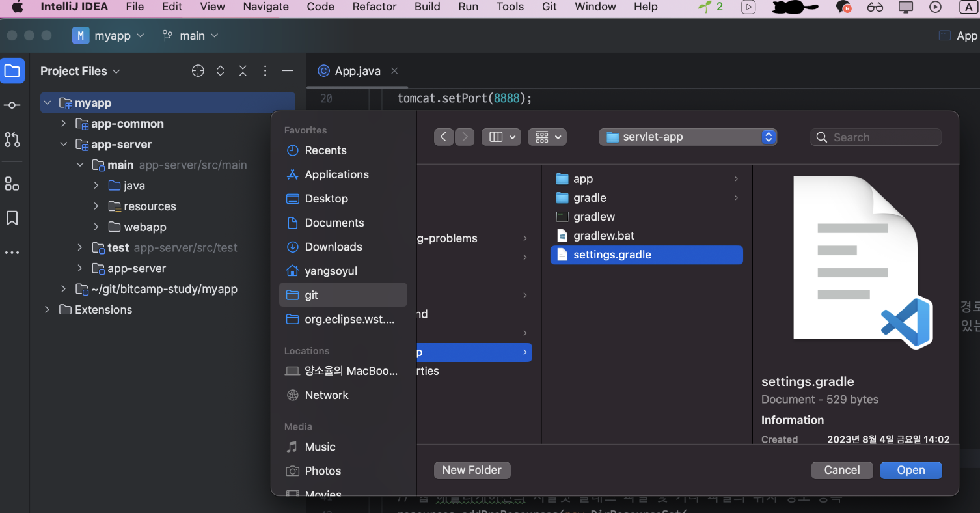Select Applications in Favorites sidebar

343,174
